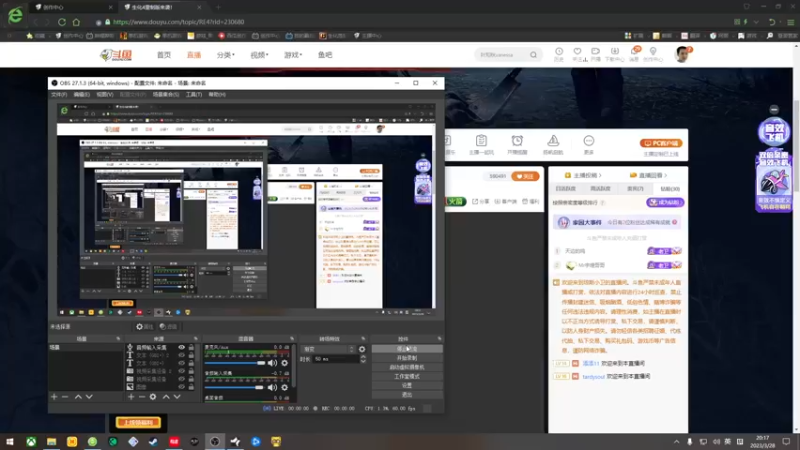
Task: Click the browser address bar URL
Action: (x=179, y=22)
